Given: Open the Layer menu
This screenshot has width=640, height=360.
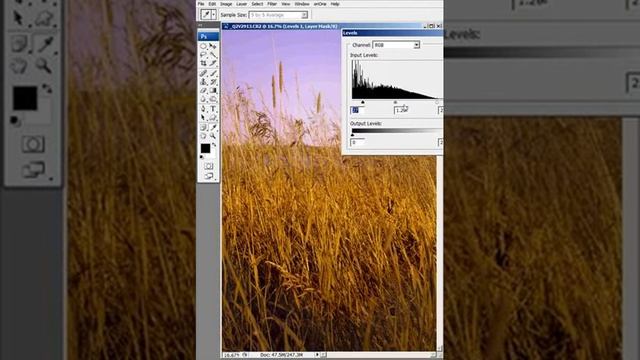Looking at the screenshot, I should tap(242, 4).
